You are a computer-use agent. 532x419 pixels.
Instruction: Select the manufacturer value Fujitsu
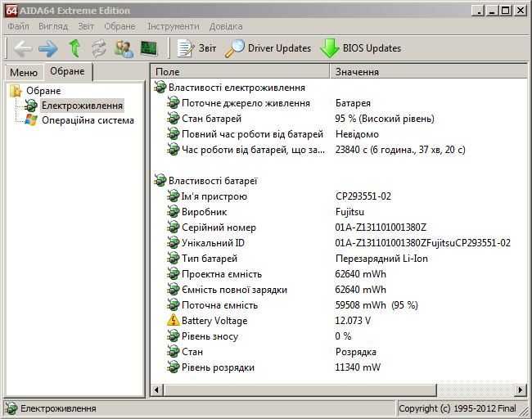(x=349, y=212)
